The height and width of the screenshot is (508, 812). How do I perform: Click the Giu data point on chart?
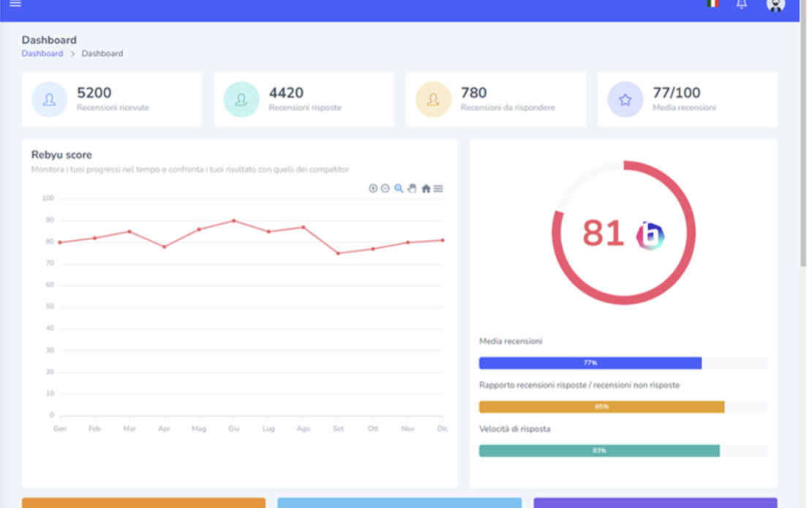[x=233, y=221]
